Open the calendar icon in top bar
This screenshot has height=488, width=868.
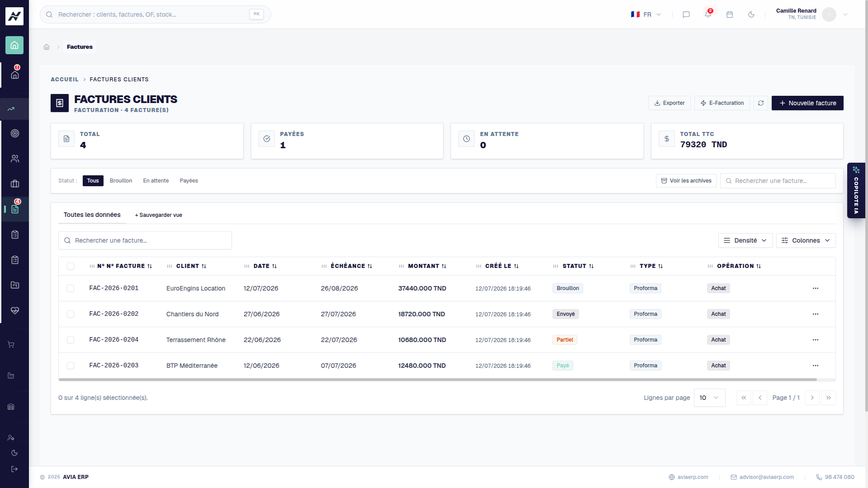730,14
